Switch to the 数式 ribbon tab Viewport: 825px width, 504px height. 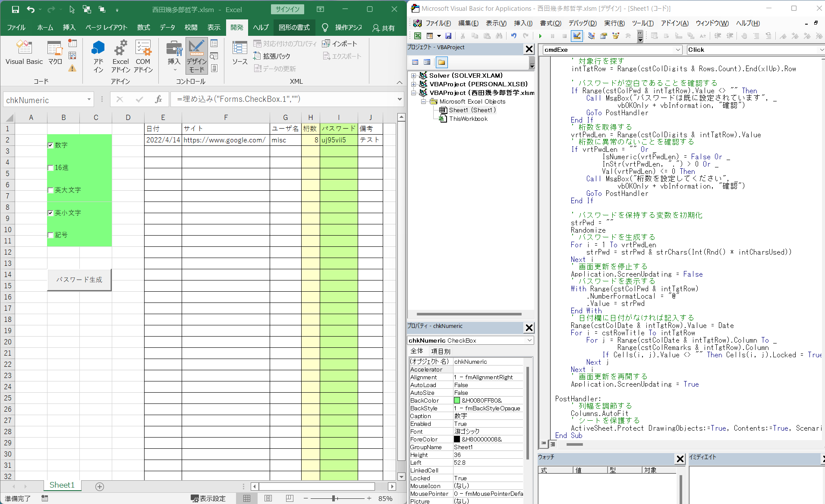[143, 28]
